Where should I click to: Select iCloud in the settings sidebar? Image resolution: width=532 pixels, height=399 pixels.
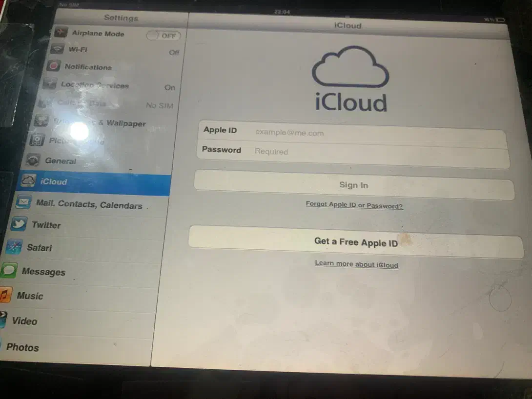[x=93, y=182]
